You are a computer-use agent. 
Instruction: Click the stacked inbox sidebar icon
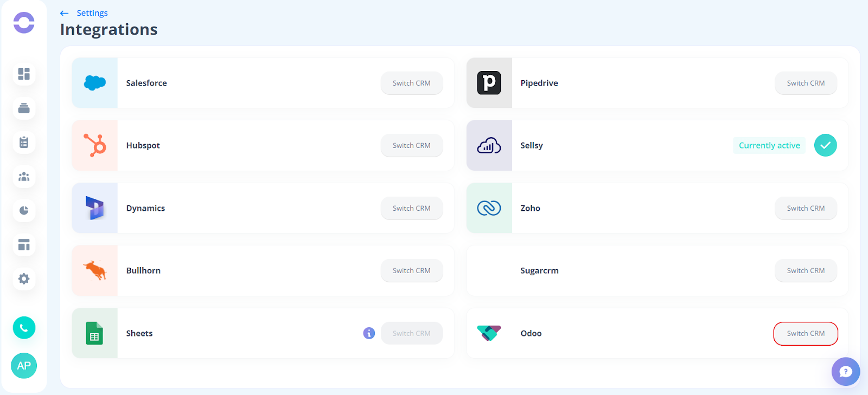click(24, 108)
